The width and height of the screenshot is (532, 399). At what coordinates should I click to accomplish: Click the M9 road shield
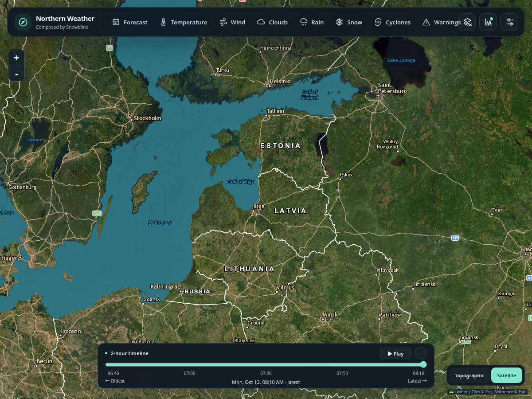click(455, 238)
